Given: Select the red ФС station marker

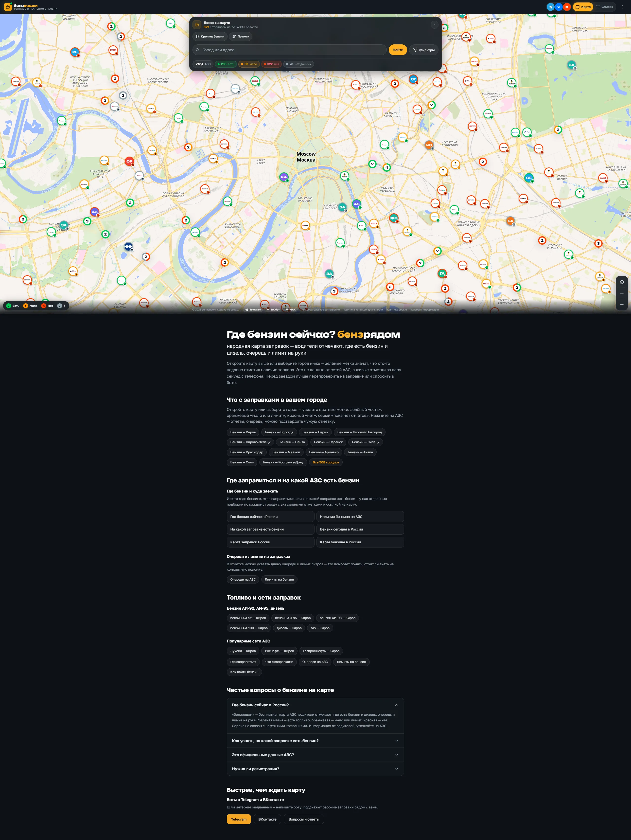Looking at the screenshot, I should (394, 218).
